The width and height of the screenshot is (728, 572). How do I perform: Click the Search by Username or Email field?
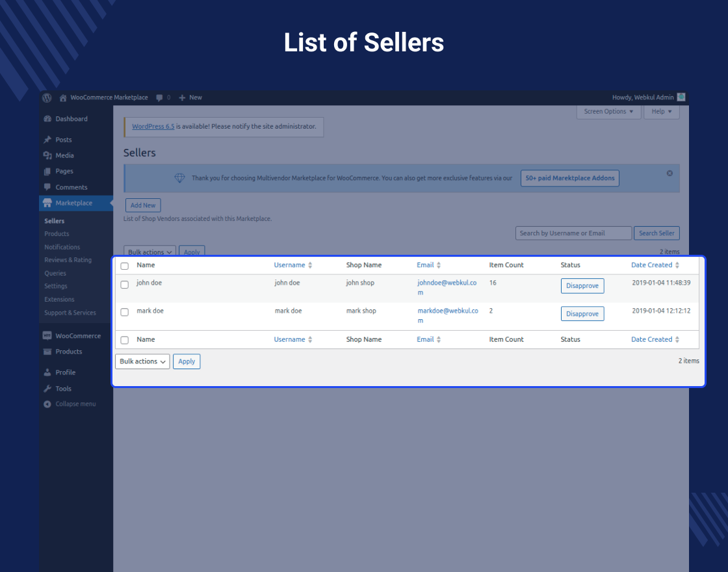click(x=573, y=233)
